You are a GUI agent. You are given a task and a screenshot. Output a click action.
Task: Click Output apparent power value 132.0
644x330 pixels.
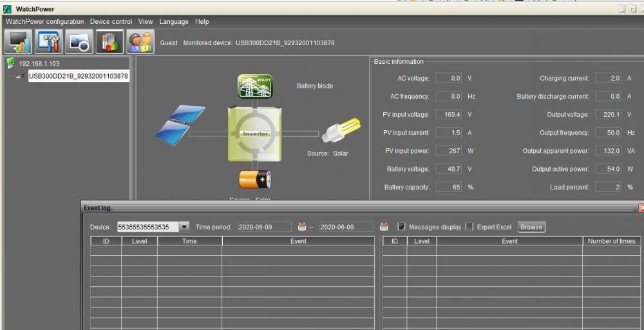coord(609,151)
